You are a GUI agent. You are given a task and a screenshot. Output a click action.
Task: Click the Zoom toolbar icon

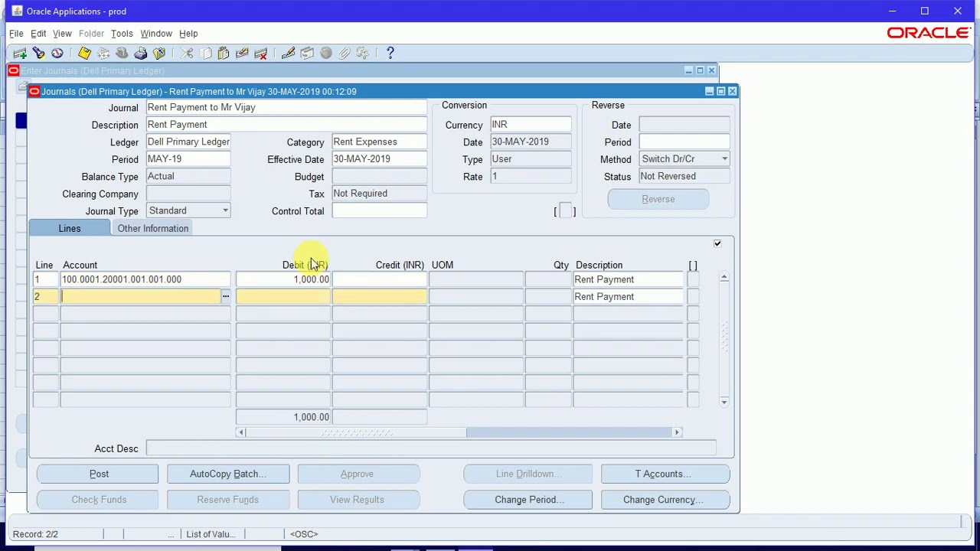pos(307,53)
